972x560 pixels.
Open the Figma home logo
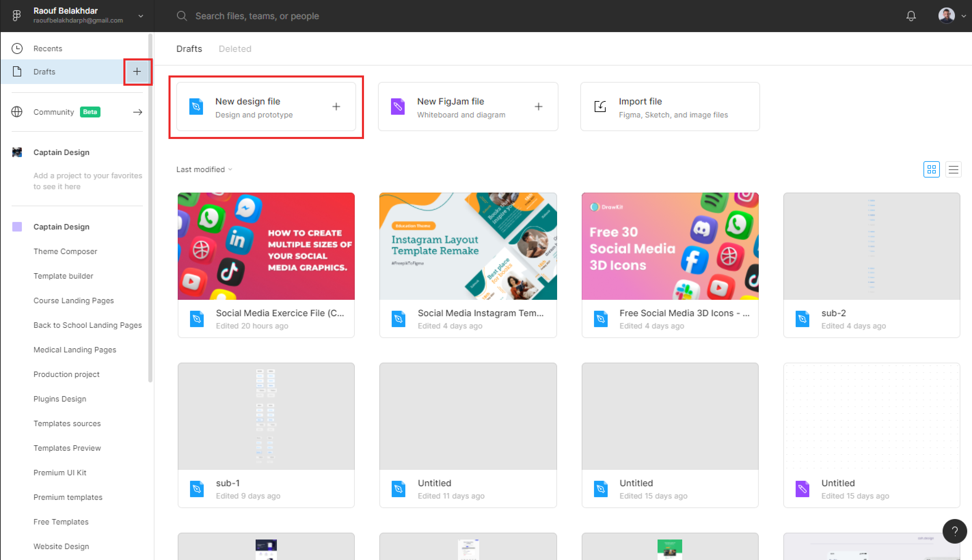(x=16, y=16)
